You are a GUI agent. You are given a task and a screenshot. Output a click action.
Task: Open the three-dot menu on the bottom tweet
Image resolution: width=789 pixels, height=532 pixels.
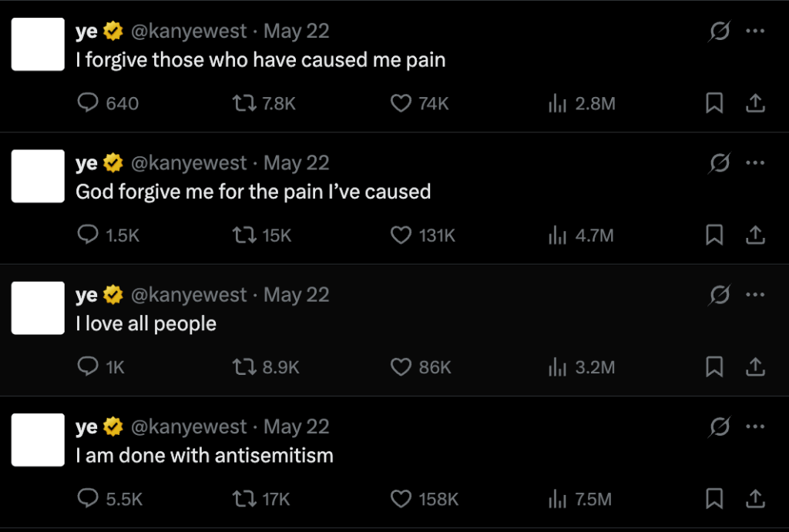pyautogui.click(x=756, y=425)
